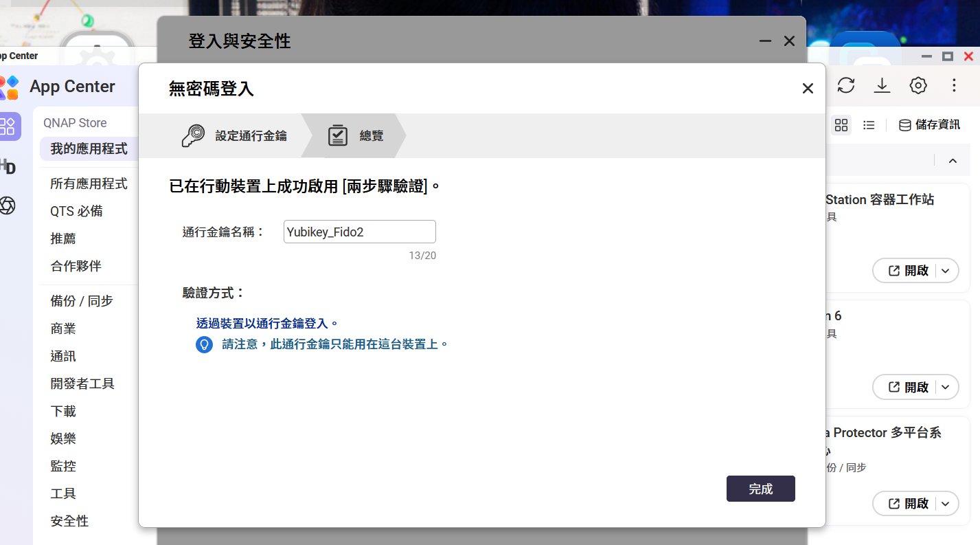Click the lightbulb notice icon
This screenshot has width=980, height=545.
tap(204, 344)
